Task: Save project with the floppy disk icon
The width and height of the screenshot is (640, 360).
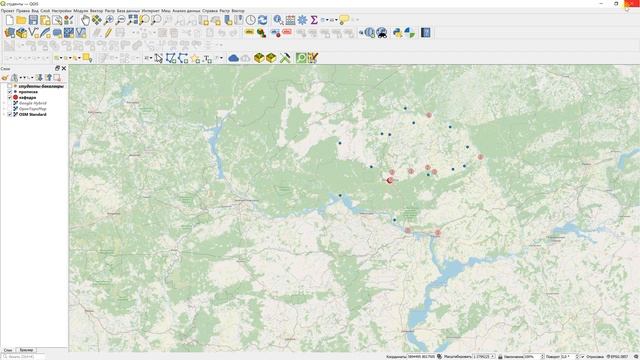Action: (33, 20)
